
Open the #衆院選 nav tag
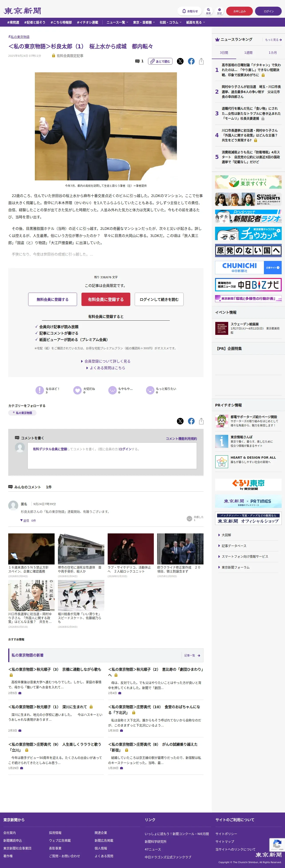[x=13, y=22]
